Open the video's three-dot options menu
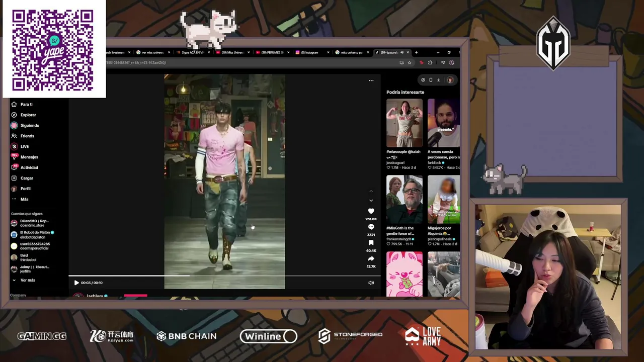The height and width of the screenshot is (362, 644). pos(371,80)
